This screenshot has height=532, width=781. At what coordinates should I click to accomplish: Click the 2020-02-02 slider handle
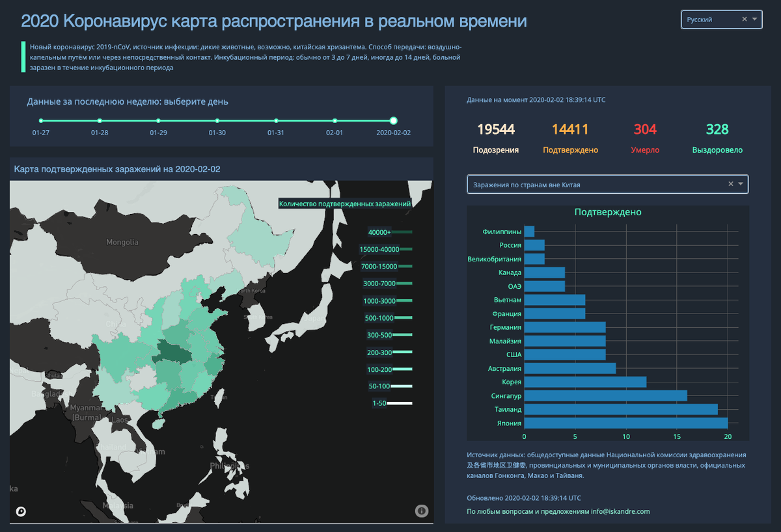(393, 120)
